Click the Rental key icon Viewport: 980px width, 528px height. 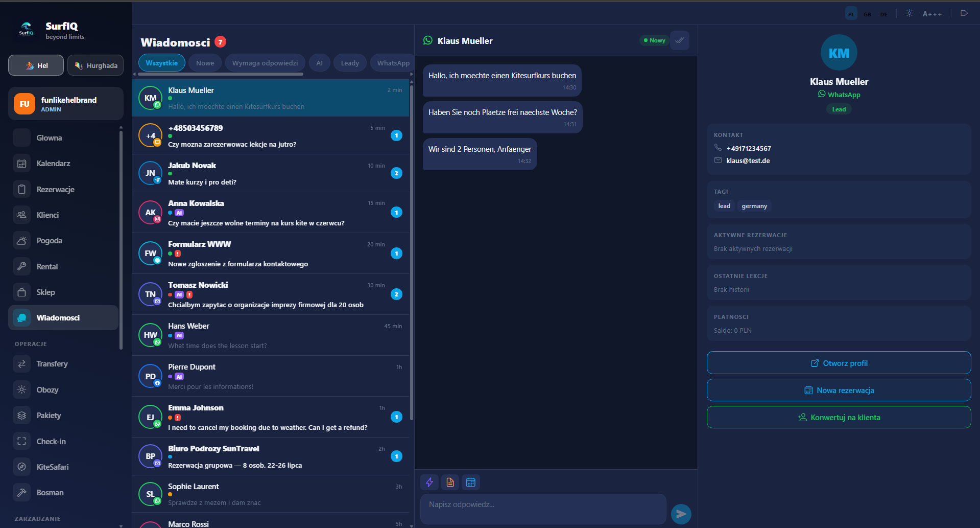[21, 266]
